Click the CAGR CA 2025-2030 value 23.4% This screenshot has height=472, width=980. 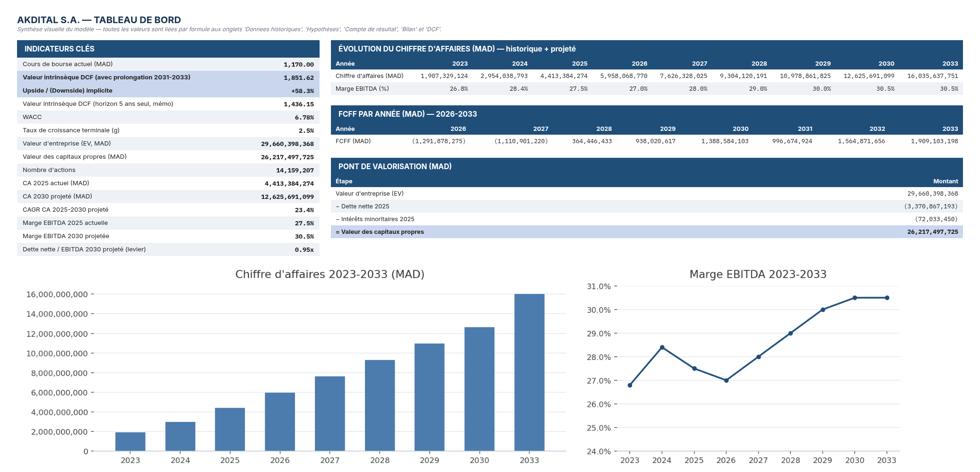point(304,210)
